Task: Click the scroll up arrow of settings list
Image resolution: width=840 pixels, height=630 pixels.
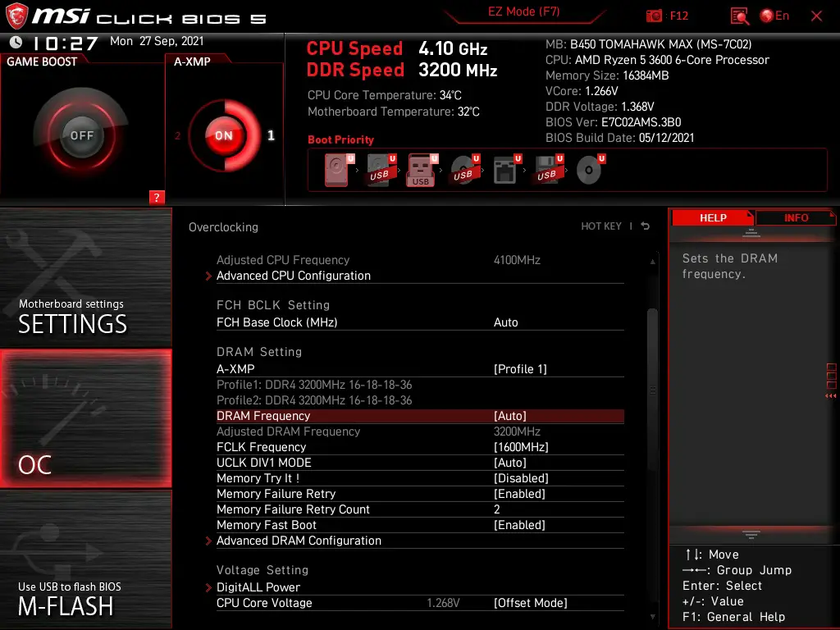Action: (652, 262)
